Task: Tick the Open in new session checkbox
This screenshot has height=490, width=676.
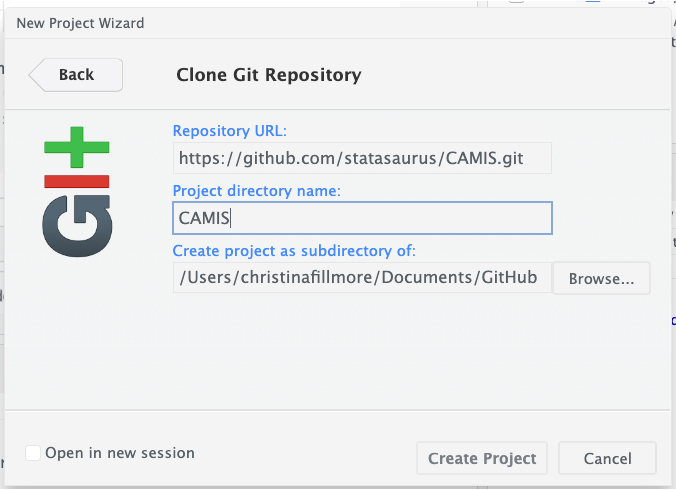Action: 33,453
